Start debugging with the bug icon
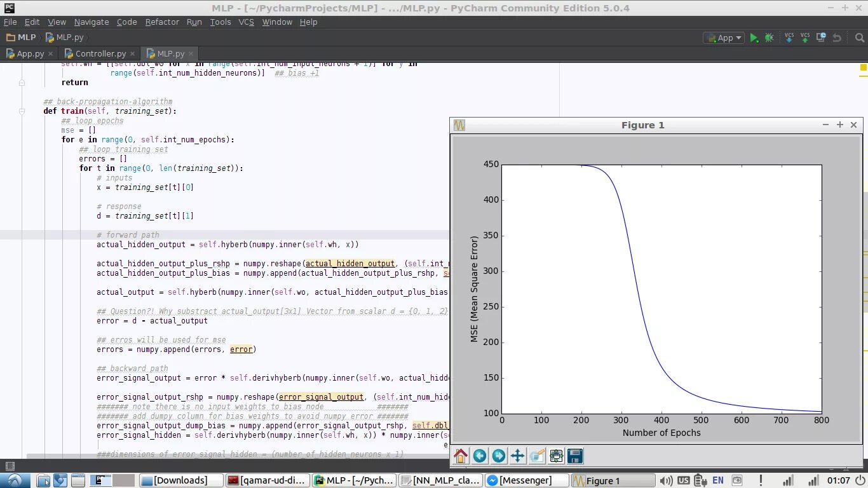Viewport: 868px width, 488px height. tap(769, 38)
